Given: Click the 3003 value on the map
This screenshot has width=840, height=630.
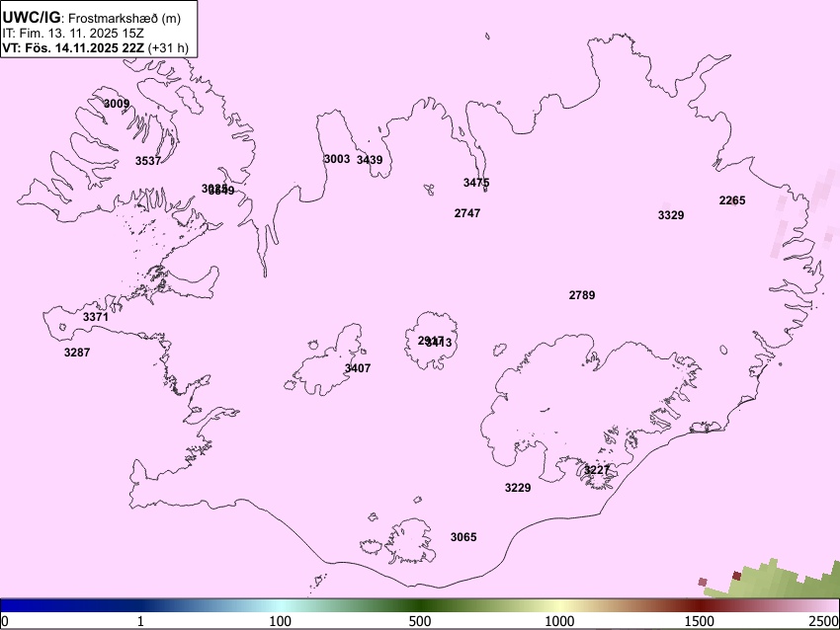Looking at the screenshot, I should click(336, 159).
